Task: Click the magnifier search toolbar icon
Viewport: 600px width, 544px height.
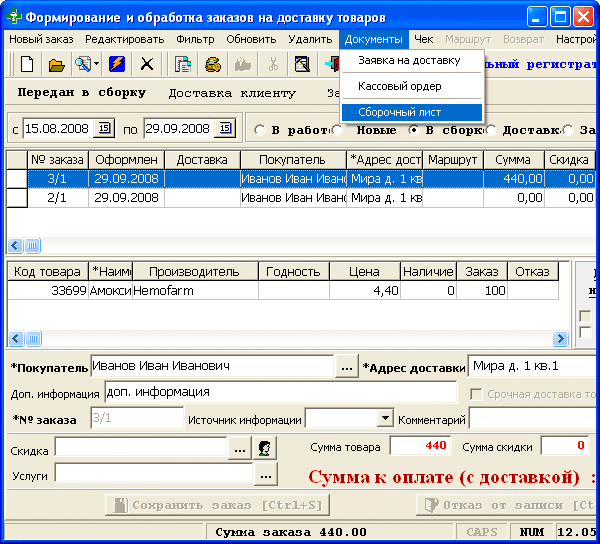Action: pyautogui.click(x=83, y=64)
